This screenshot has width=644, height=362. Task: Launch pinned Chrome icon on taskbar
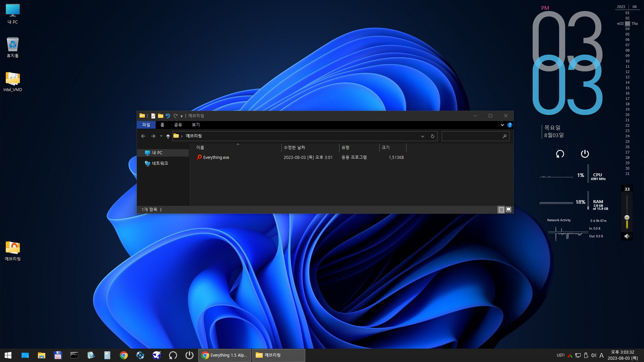[124, 355]
